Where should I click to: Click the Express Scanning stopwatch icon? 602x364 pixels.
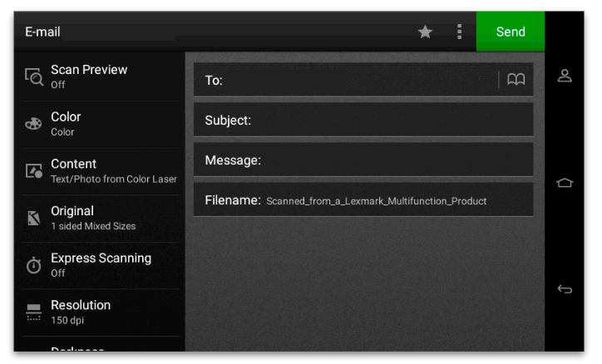pos(34,265)
